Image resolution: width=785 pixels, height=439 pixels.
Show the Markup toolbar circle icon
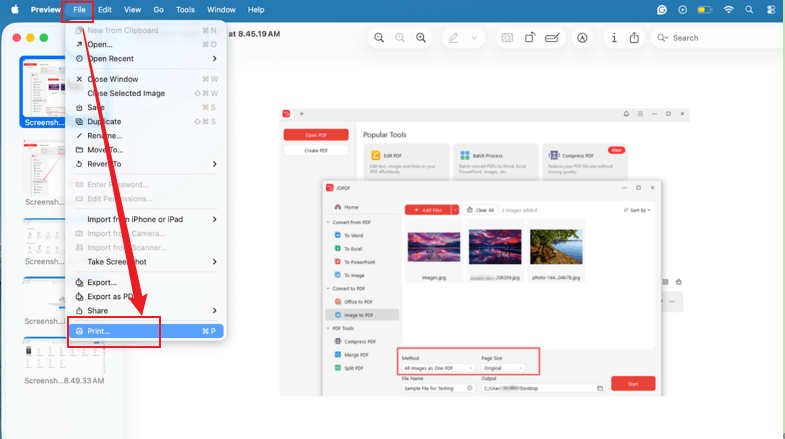(582, 38)
